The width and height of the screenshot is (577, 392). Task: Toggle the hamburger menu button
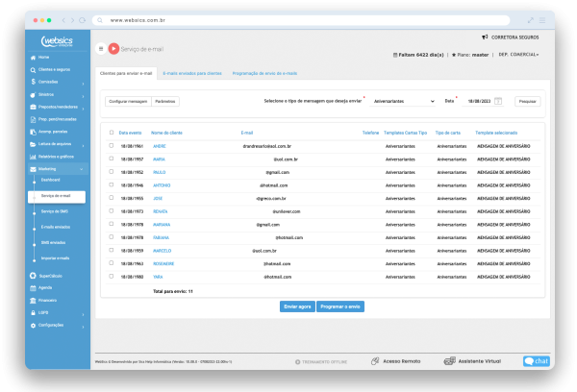[x=101, y=49]
